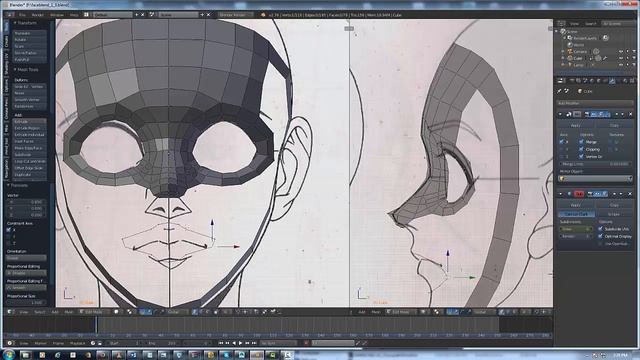Open the screen layout selector in top bar
This screenshot has height=360, width=640.
coord(113,15)
